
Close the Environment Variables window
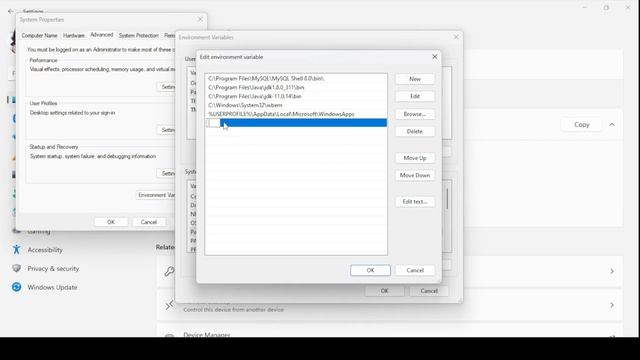(456, 37)
